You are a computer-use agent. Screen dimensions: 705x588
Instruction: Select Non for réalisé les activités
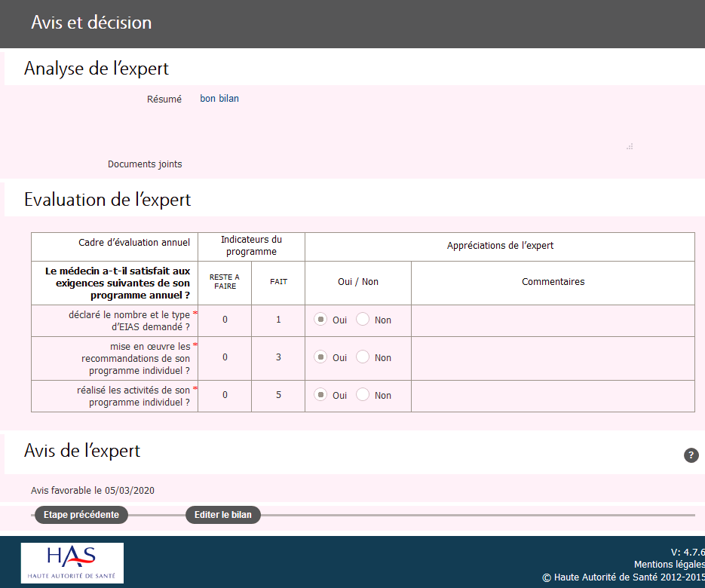click(363, 395)
